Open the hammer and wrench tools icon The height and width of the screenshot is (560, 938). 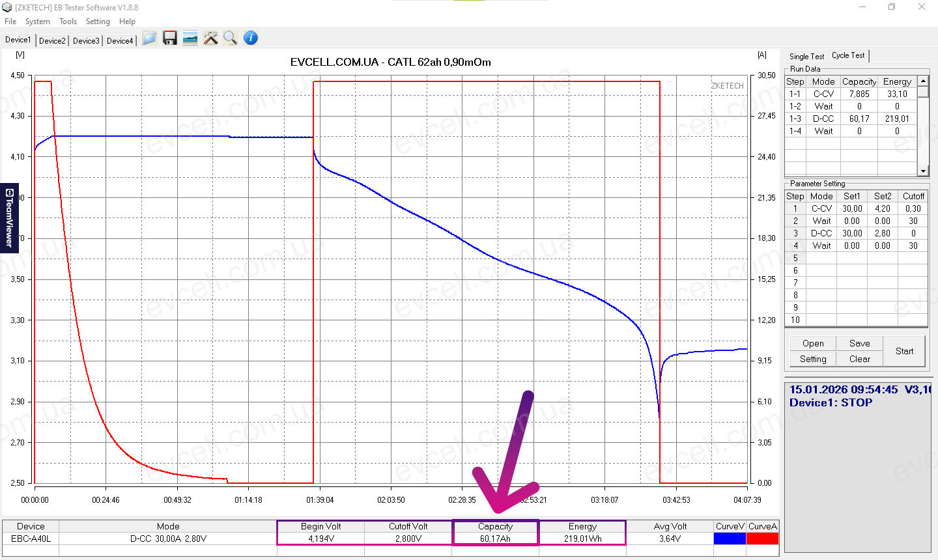[x=210, y=38]
